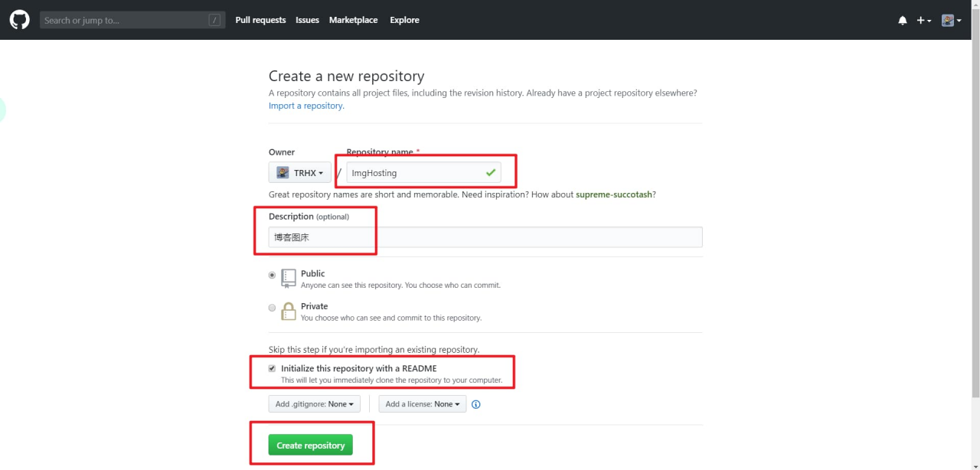Follow the Import a repository link

(305, 106)
